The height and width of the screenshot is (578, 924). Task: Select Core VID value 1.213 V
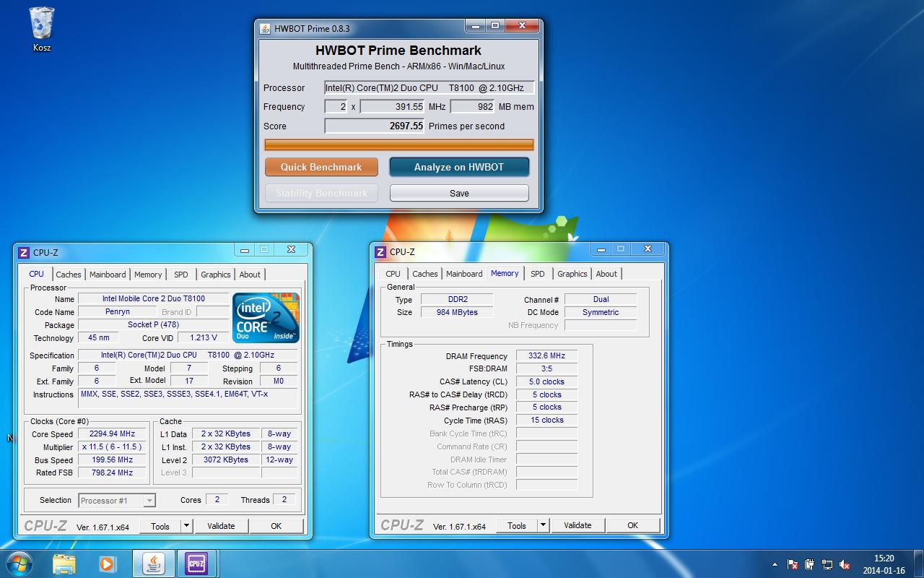point(203,338)
